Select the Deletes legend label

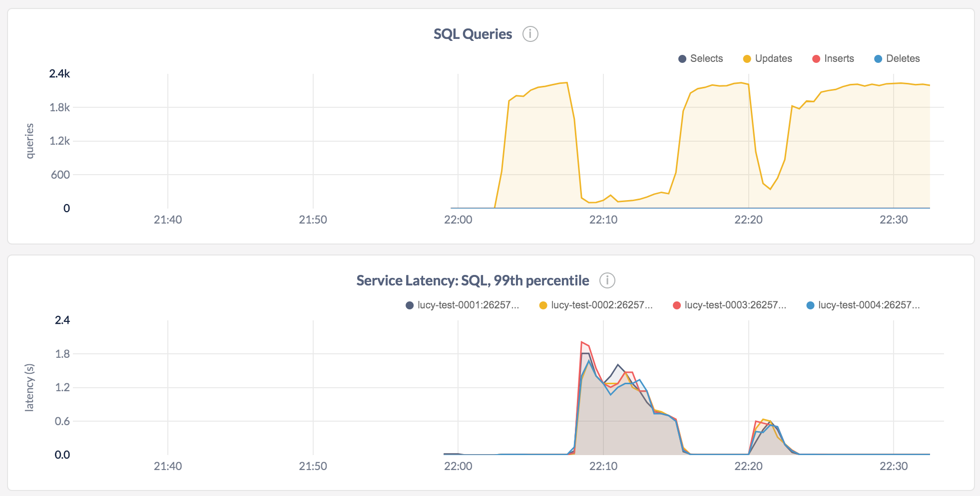point(903,58)
